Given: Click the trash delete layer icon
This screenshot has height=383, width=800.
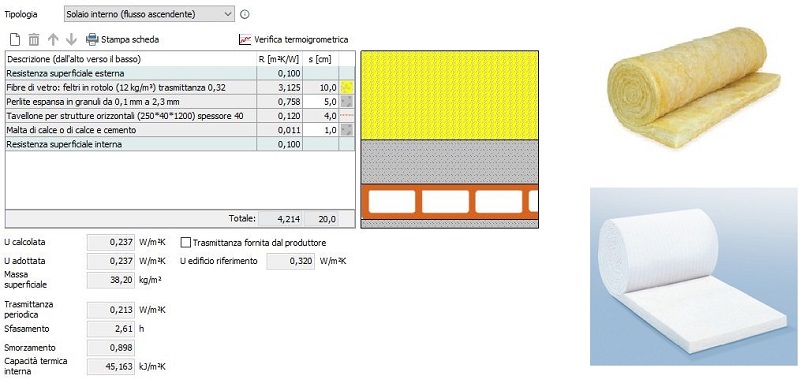Looking at the screenshot, I should (34, 40).
